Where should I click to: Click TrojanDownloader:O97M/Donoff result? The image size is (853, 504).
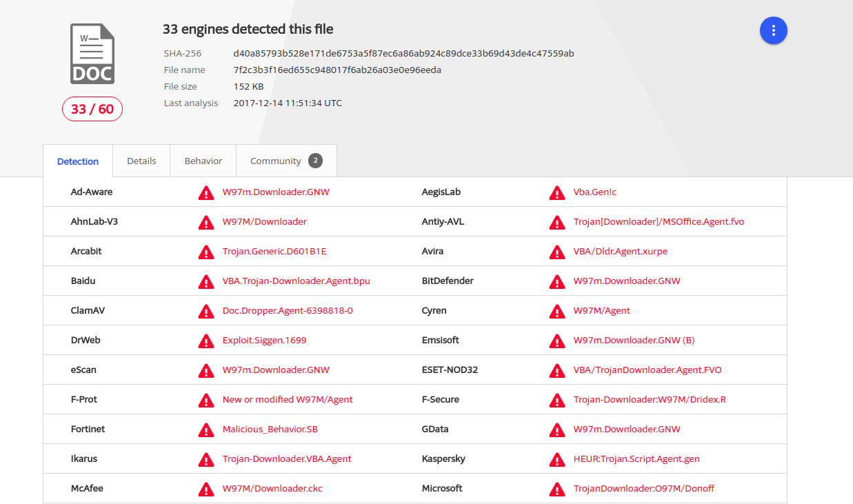coord(644,488)
